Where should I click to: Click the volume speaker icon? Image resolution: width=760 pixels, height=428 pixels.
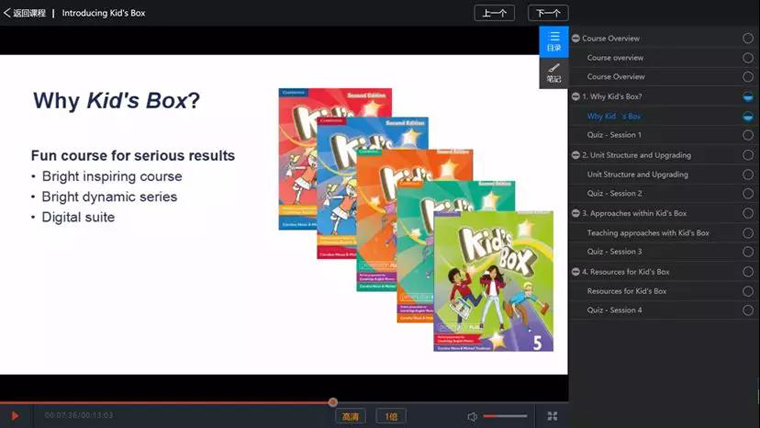click(x=472, y=416)
